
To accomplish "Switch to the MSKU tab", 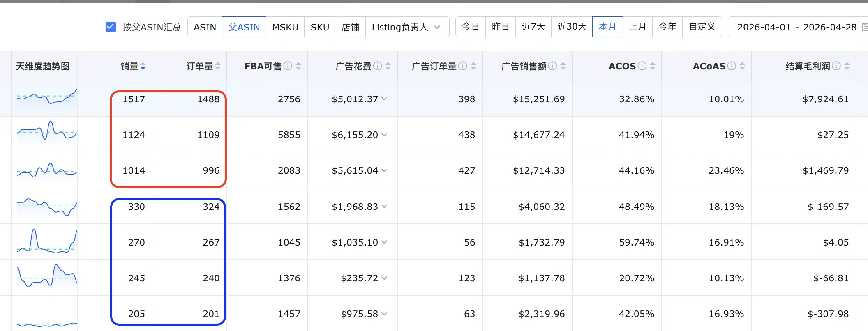I will [285, 27].
